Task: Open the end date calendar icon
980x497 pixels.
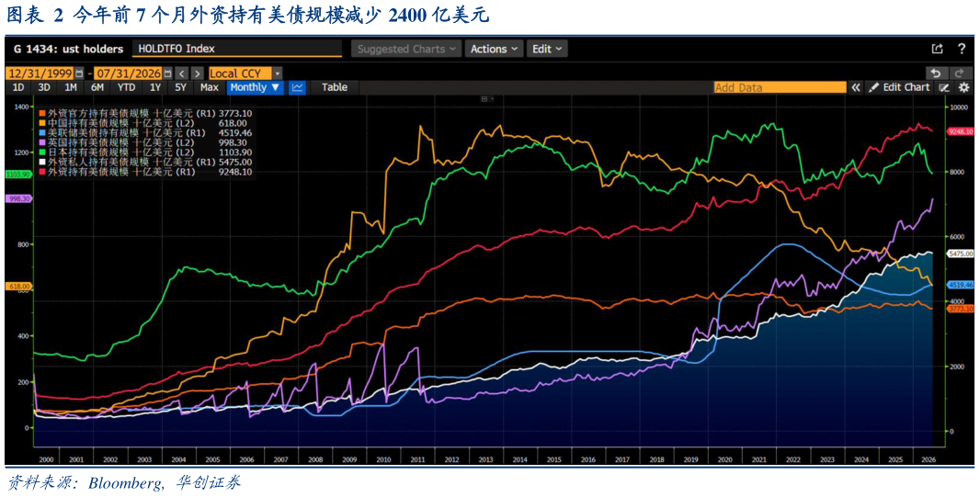Action: pyautogui.click(x=167, y=73)
